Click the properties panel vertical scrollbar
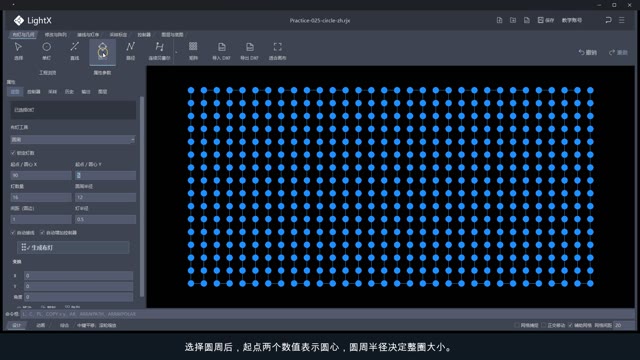 coord(142,196)
